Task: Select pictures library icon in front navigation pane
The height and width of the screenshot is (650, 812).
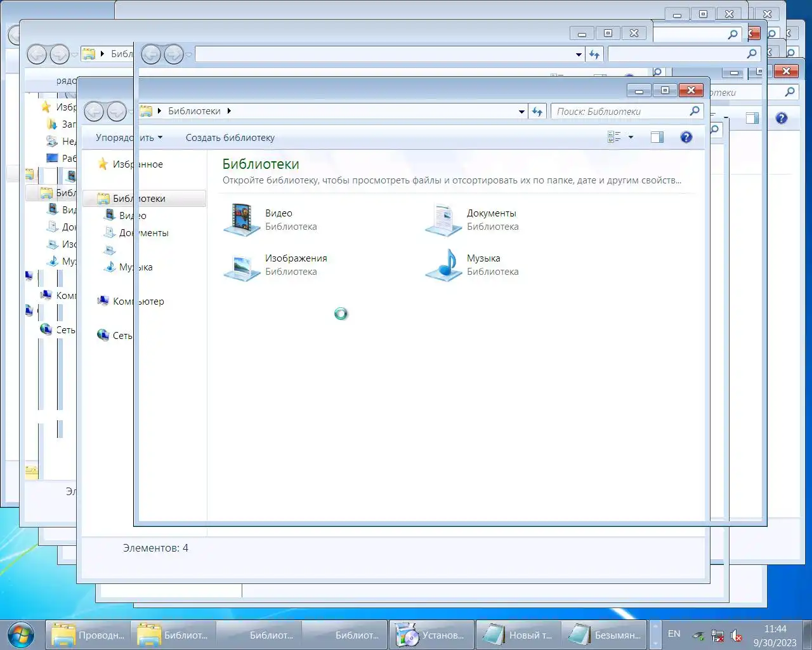Action: coord(110,250)
